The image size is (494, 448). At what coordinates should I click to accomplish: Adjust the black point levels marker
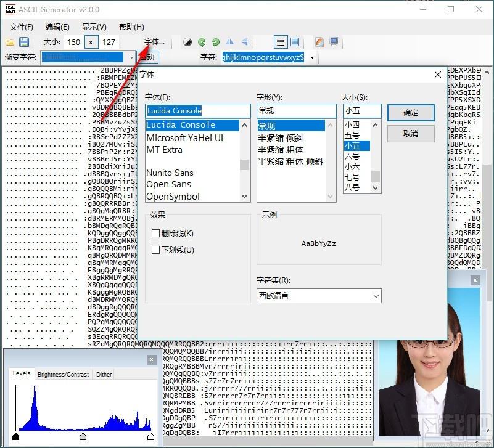(16, 436)
